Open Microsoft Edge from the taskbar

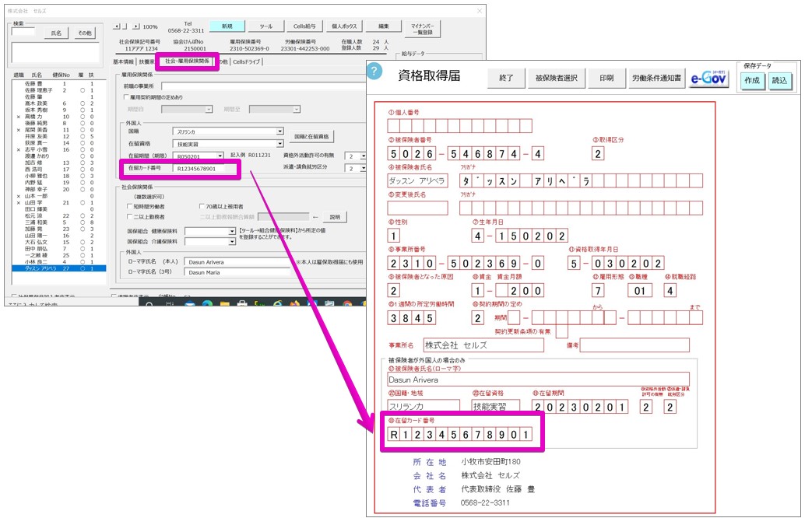click(x=207, y=304)
